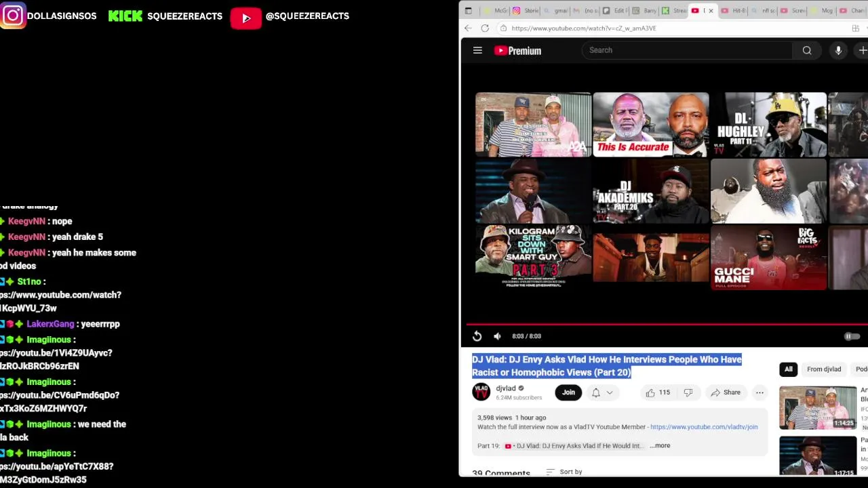Screen dimensions: 868x488
Task: Open djvlad channel name link
Action: click(506, 388)
